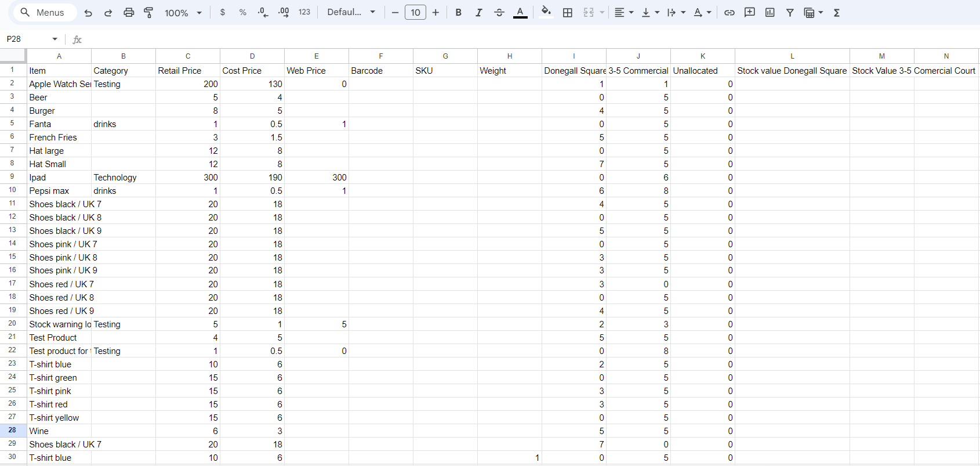Insert a link with chain icon
The height and width of the screenshot is (466, 980).
tap(729, 12)
